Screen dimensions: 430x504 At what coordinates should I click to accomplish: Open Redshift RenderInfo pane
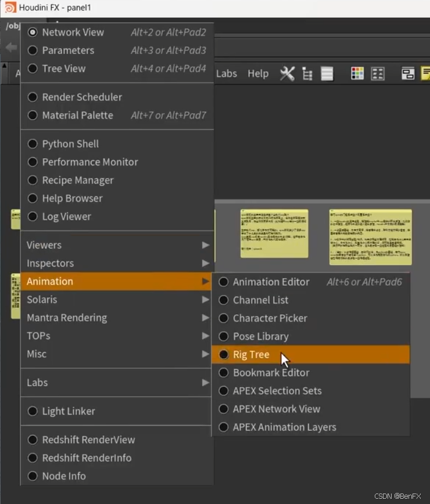coord(117,458)
